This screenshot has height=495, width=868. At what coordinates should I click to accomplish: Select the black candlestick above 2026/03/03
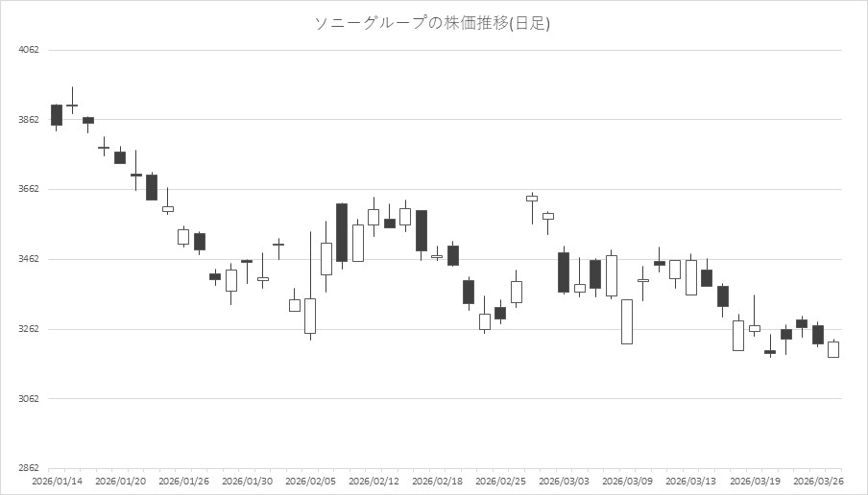(564, 272)
